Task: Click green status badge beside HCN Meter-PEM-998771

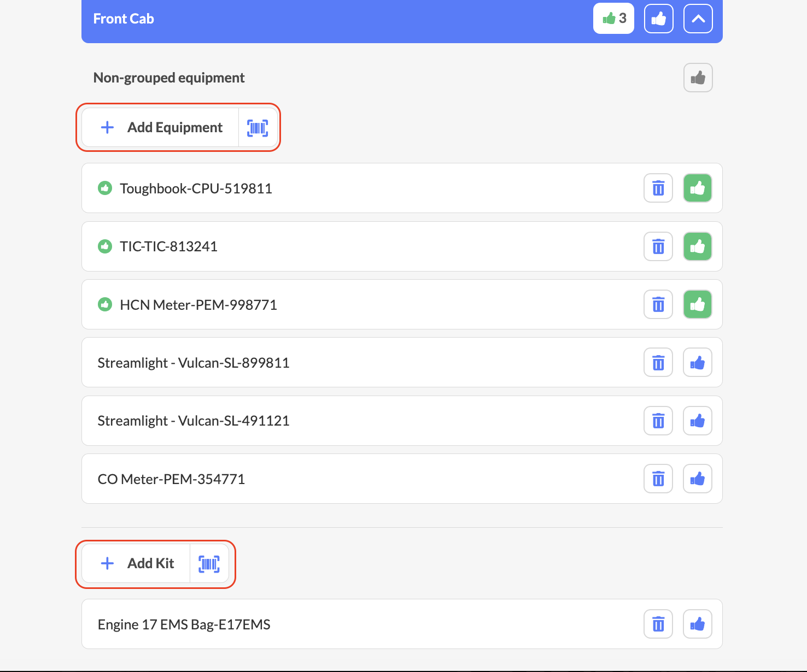Action: [x=105, y=304]
